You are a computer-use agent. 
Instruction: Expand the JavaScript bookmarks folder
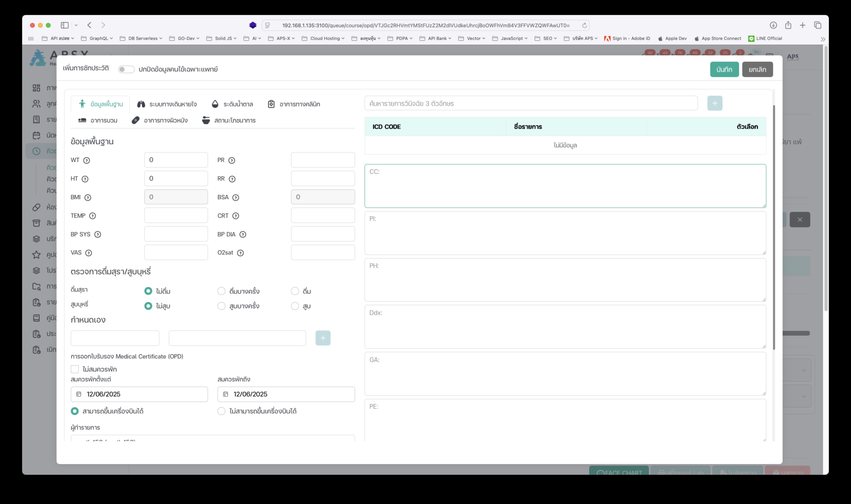point(510,38)
